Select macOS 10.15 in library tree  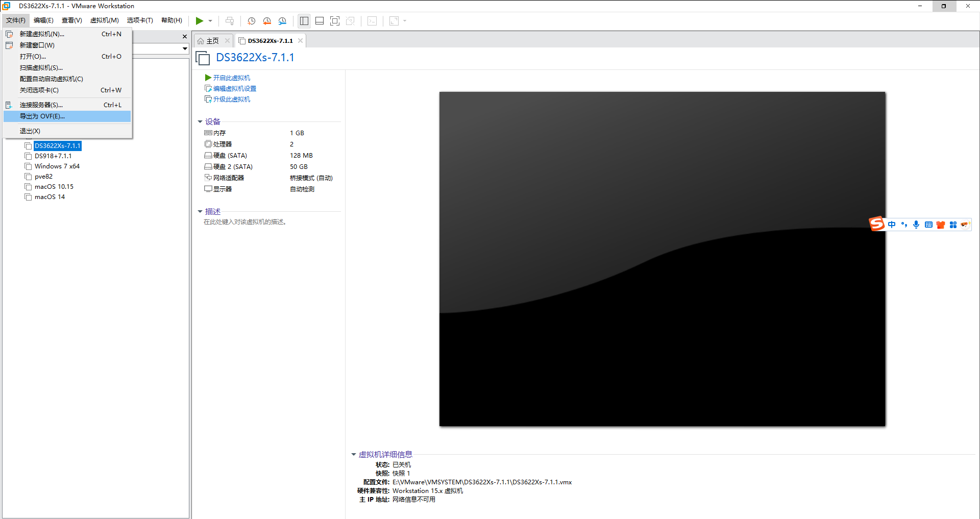click(54, 187)
